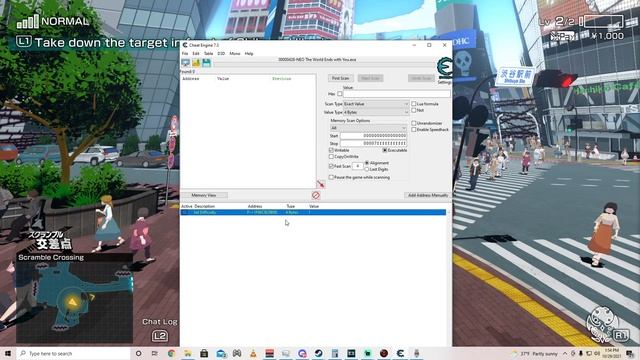Viewport: 640px width, 360px height.
Task: Click the Stop address field
Action: tap(373, 143)
